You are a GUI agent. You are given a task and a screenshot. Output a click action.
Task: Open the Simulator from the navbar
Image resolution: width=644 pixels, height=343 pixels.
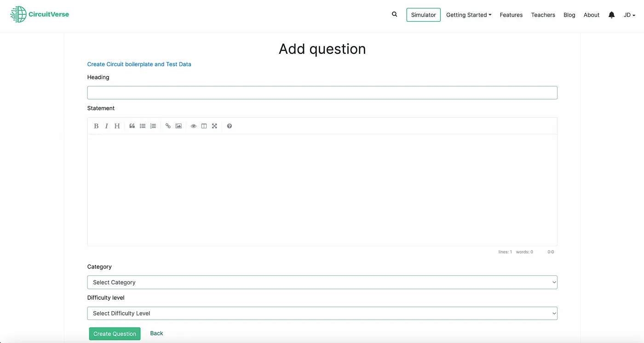(x=423, y=14)
